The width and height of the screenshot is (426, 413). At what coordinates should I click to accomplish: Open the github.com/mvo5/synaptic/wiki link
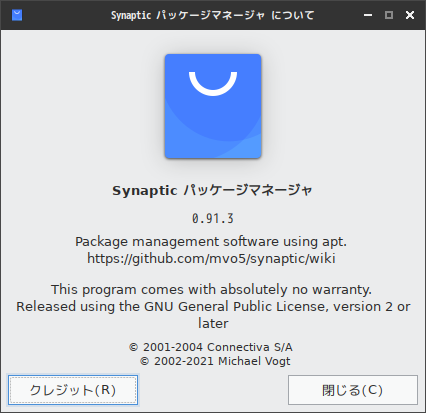point(211,259)
